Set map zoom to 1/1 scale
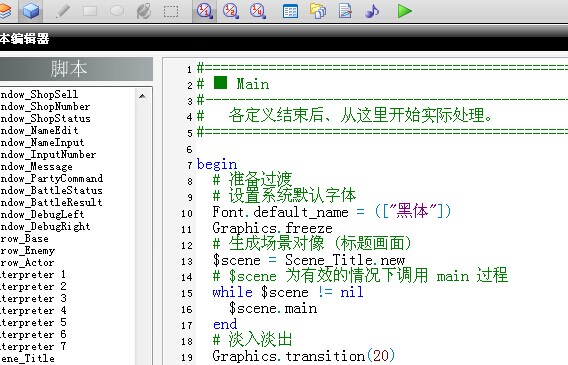The height and width of the screenshot is (365, 568). (205, 11)
